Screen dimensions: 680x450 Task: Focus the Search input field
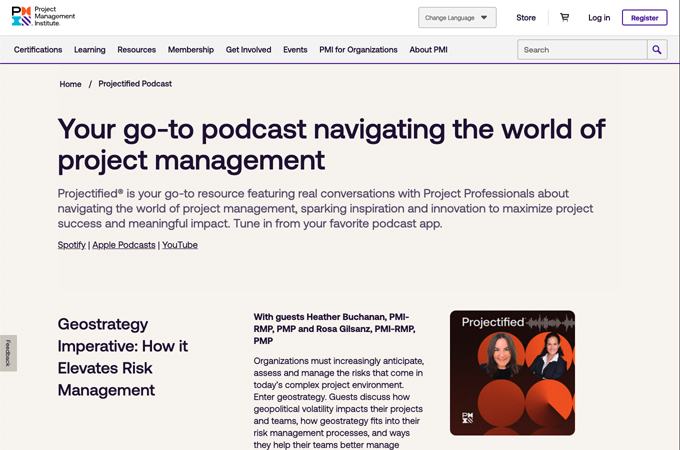tap(582, 50)
